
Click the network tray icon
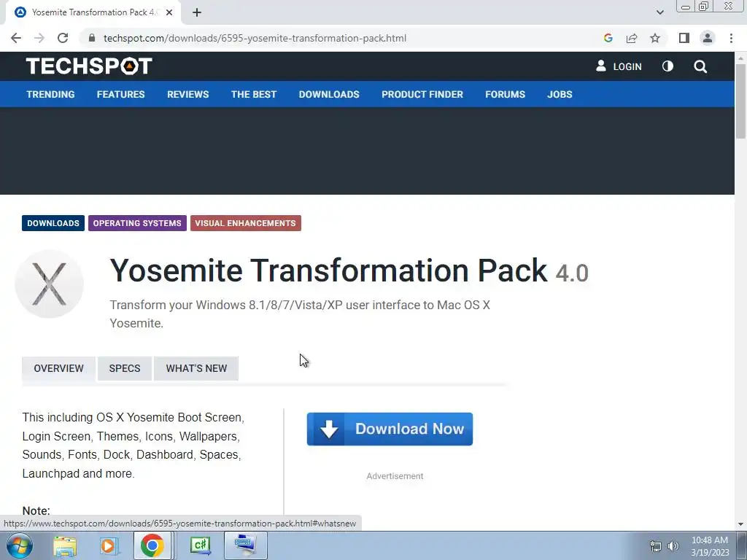[656, 546]
